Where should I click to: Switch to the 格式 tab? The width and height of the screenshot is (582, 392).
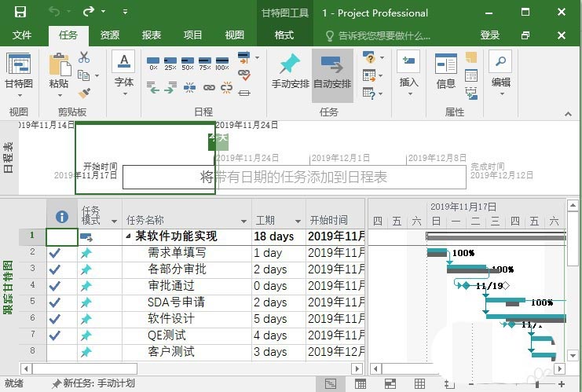pyautogui.click(x=284, y=35)
